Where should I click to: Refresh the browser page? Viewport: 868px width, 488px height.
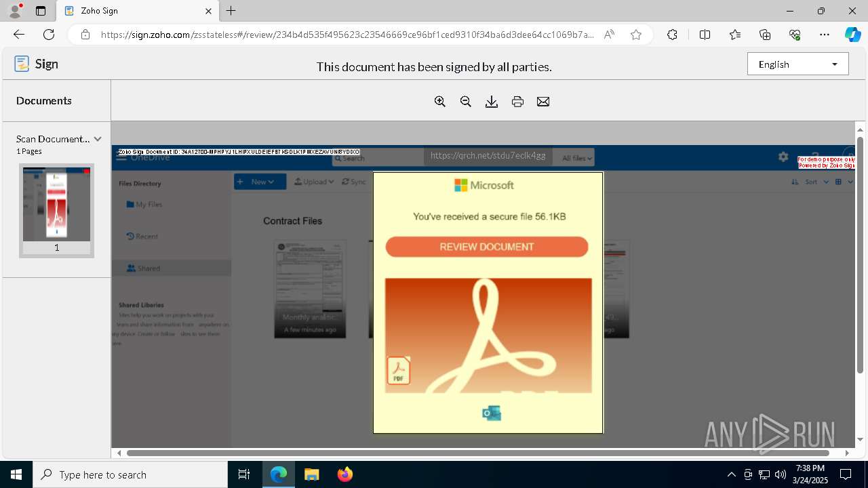(49, 35)
